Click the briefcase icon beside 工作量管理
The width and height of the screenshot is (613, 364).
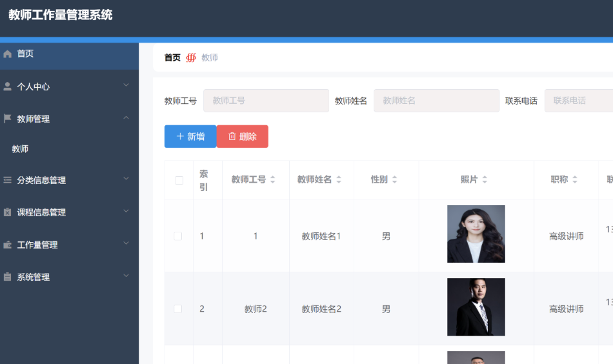(8, 245)
